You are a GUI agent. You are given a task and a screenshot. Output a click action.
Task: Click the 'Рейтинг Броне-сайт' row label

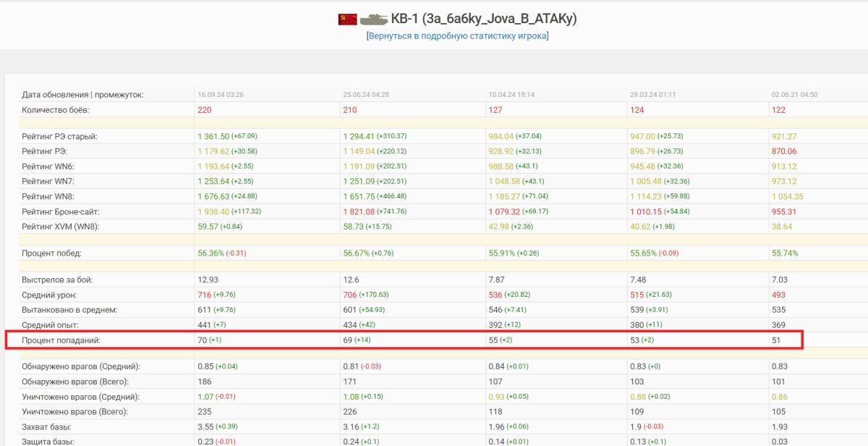[x=60, y=211]
